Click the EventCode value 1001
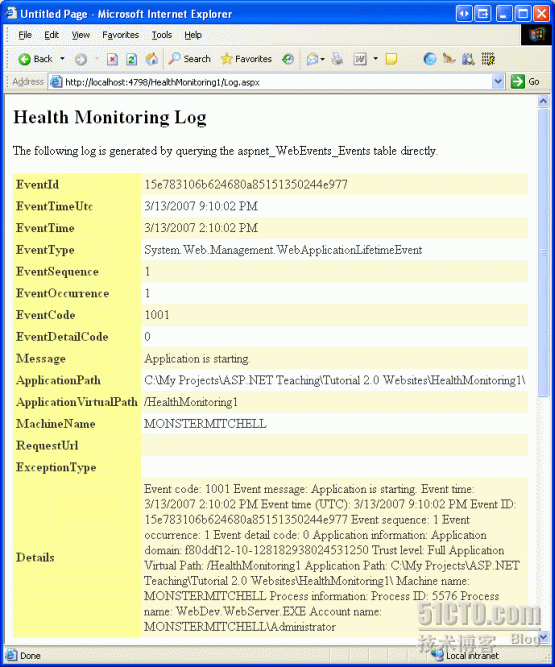 [x=157, y=315]
